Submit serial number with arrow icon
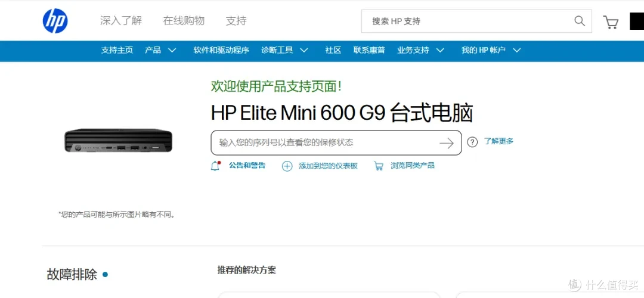Image resolution: width=644 pixels, height=298 pixels. 447,143
